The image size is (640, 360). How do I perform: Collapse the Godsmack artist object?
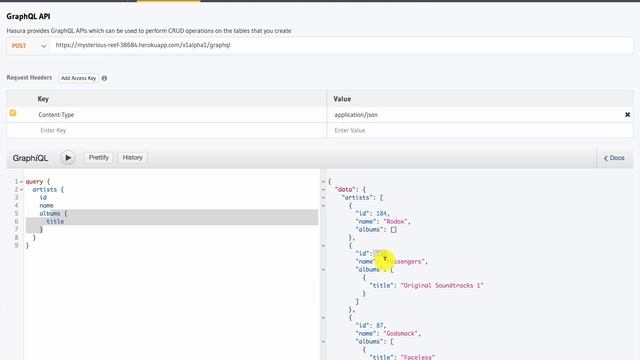[x=324, y=318]
